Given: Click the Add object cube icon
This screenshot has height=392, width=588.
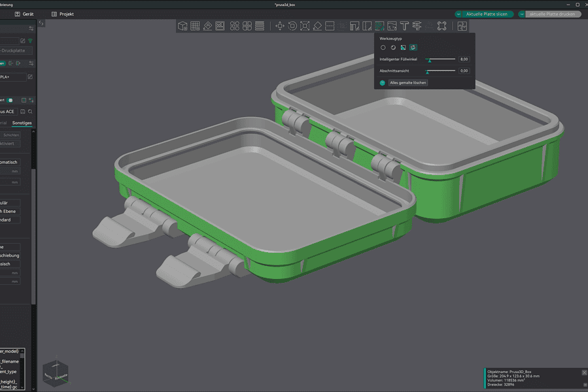Looking at the screenshot, I should point(183,26).
